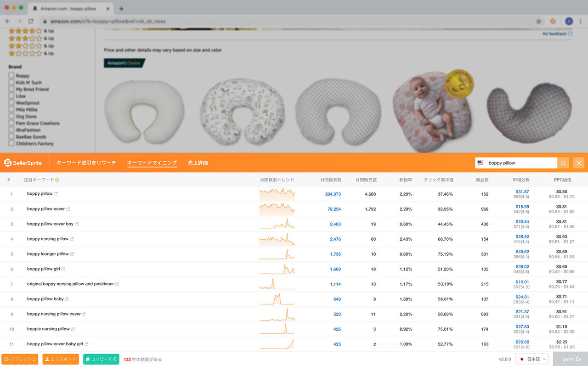The image size is (588, 366).
Task: Click market price $31.87 for boppy pillow
Action: tap(522, 191)
